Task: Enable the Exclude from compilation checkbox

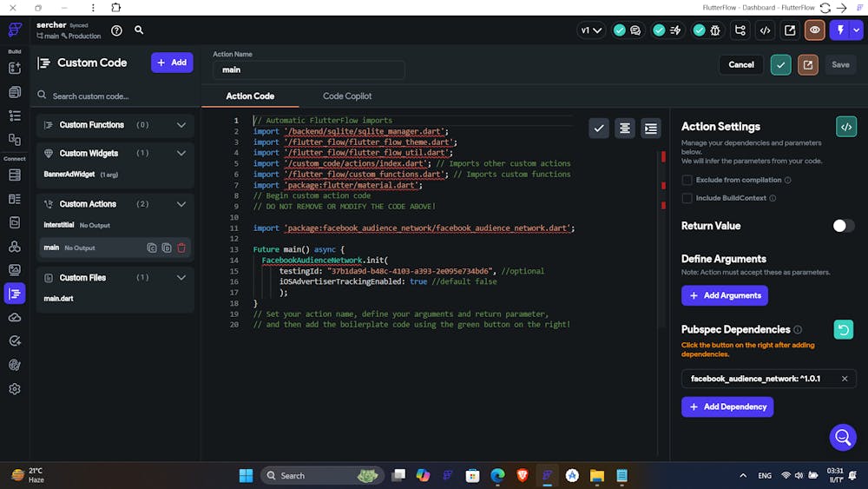Action: tap(687, 180)
